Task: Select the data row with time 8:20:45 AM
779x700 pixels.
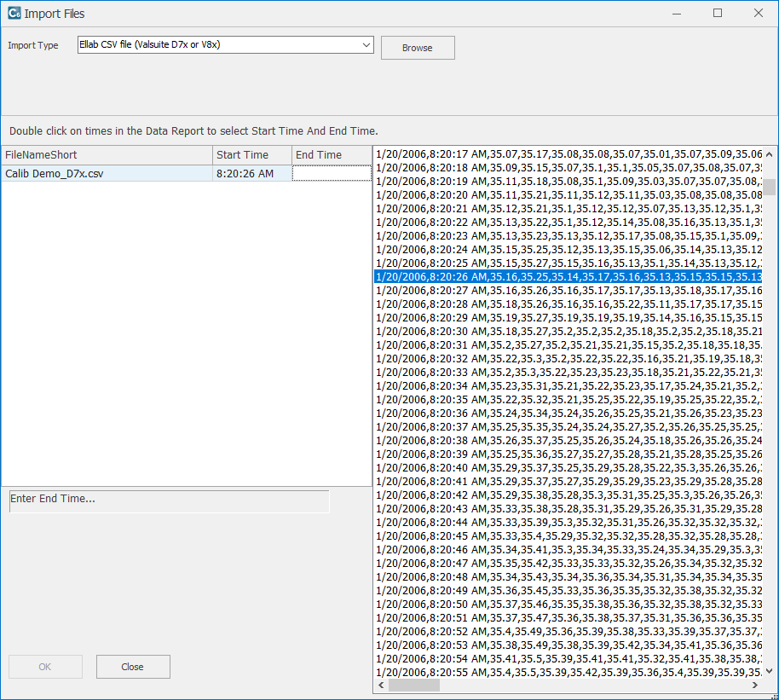Action: 568,536
